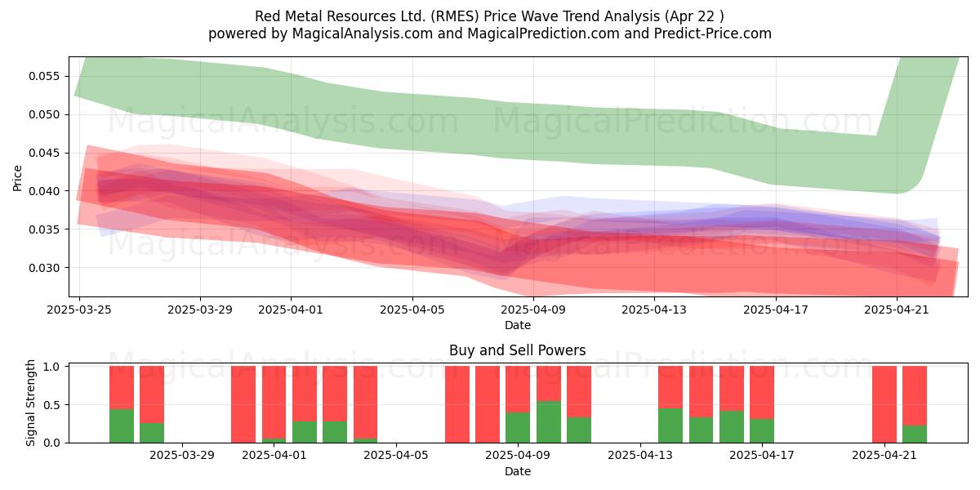Click the 2025-04-09 tick on the Buy and Sell chart

coord(518,456)
